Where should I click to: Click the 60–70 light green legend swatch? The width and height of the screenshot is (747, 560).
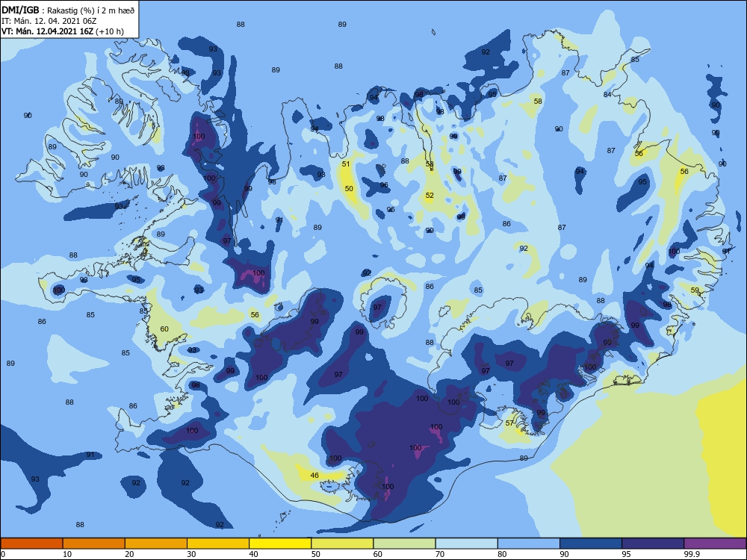pyautogui.click(x=404, y=544)
